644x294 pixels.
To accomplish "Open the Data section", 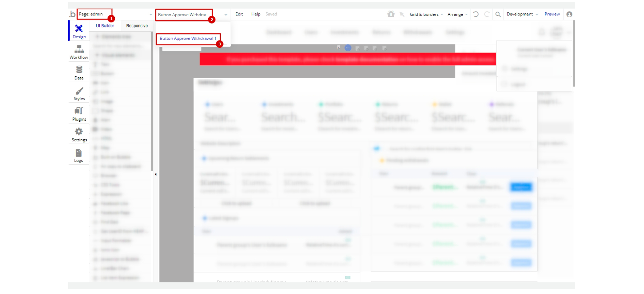I will 79,73.
